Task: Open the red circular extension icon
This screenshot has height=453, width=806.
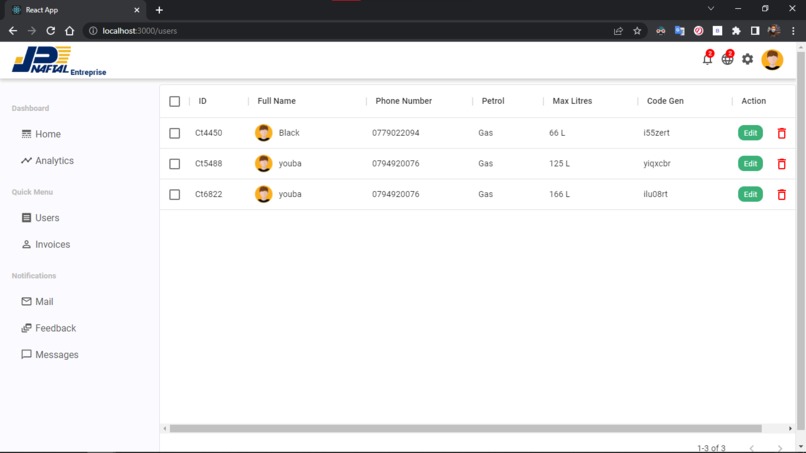Action: pyautogui.click(x=698, y=31)
